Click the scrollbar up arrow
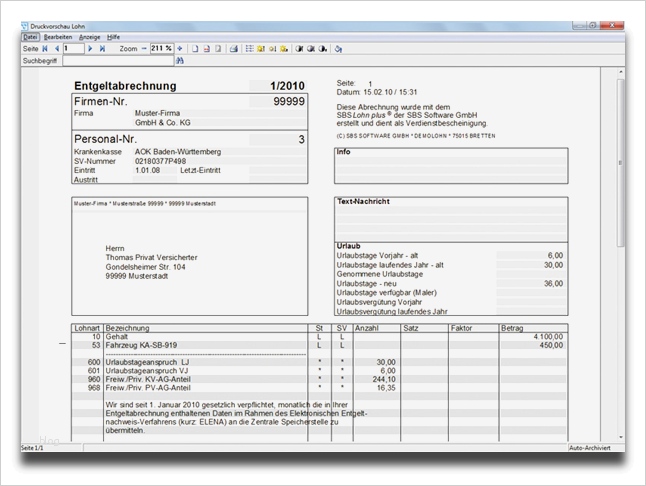This screenshot has width=646, height=486. coord(620,72)
